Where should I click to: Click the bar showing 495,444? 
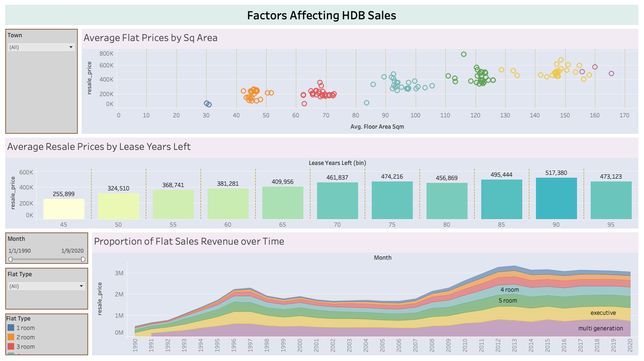pos(502,199)
